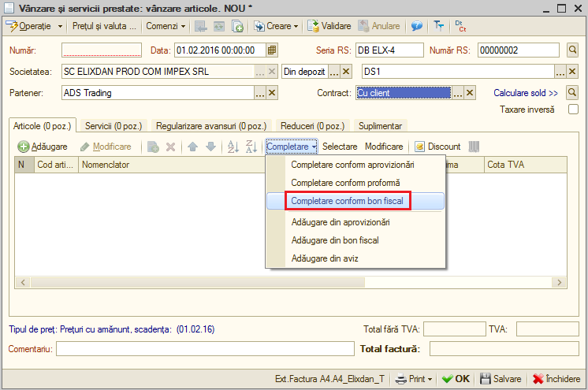Toggle the Taxare inversă checkbox

(x=573, y=110)
